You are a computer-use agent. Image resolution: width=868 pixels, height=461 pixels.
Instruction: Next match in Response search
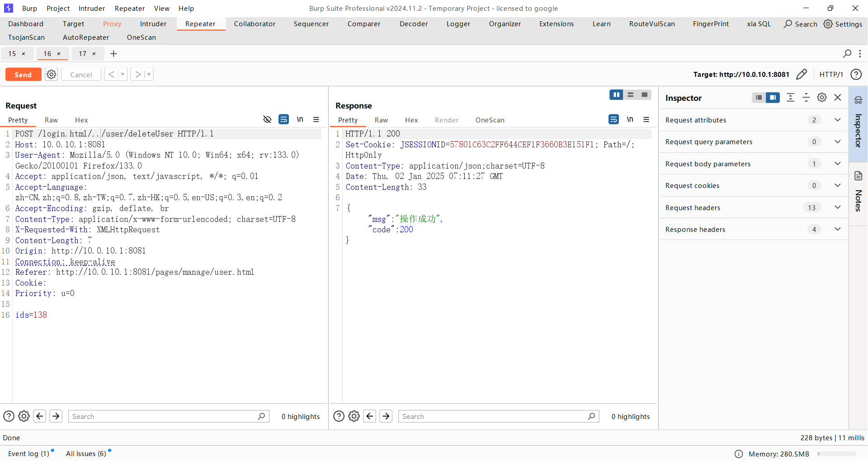point(386,416)
